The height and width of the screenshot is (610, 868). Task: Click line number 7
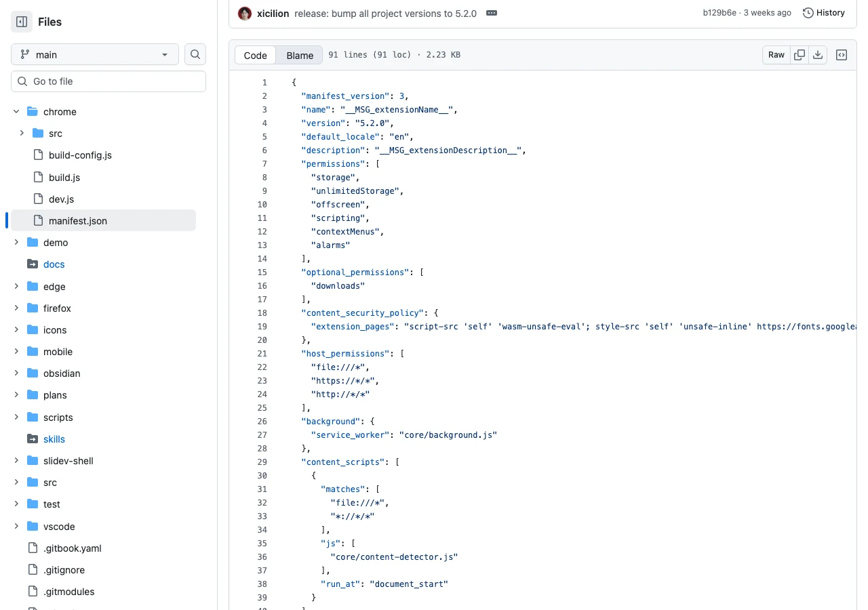[264, 164]
